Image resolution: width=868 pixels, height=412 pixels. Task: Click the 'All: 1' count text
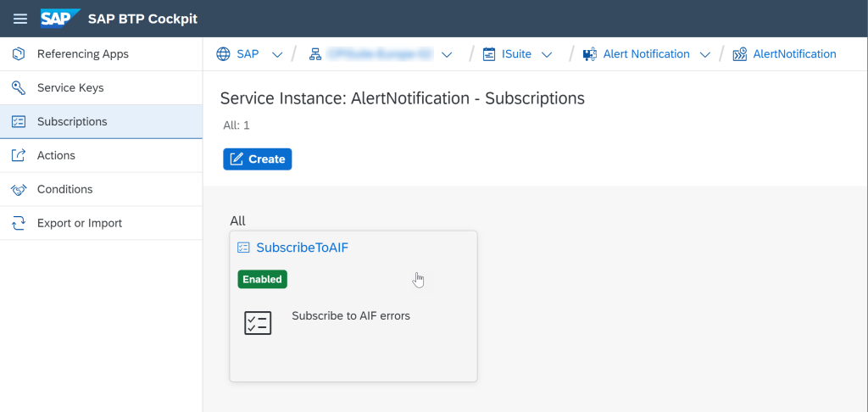pyautogui.click(x=236, y=125)
